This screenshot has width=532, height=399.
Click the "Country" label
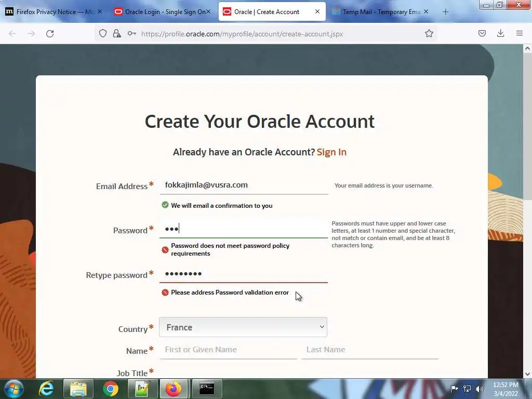click(x=132, y=329)
